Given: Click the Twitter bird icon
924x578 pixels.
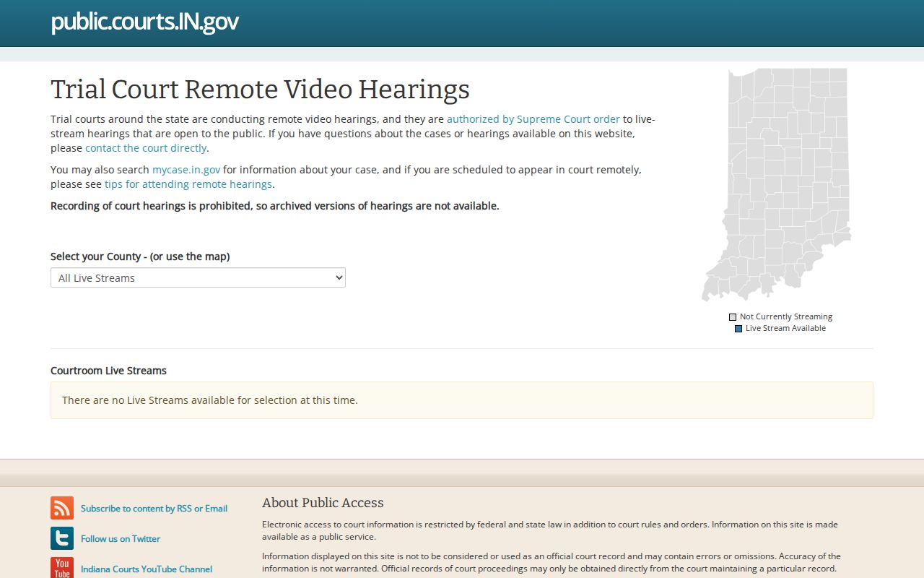Looking at the screenshot, I should tap(62, 538).
